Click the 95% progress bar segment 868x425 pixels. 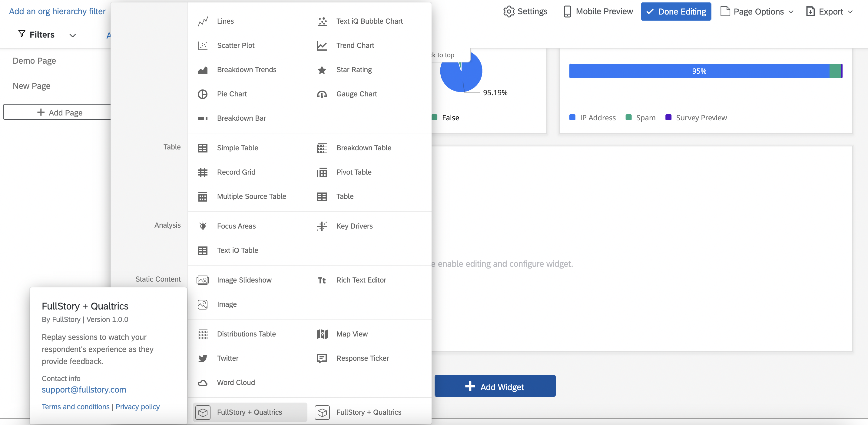(x=700, y=71)
